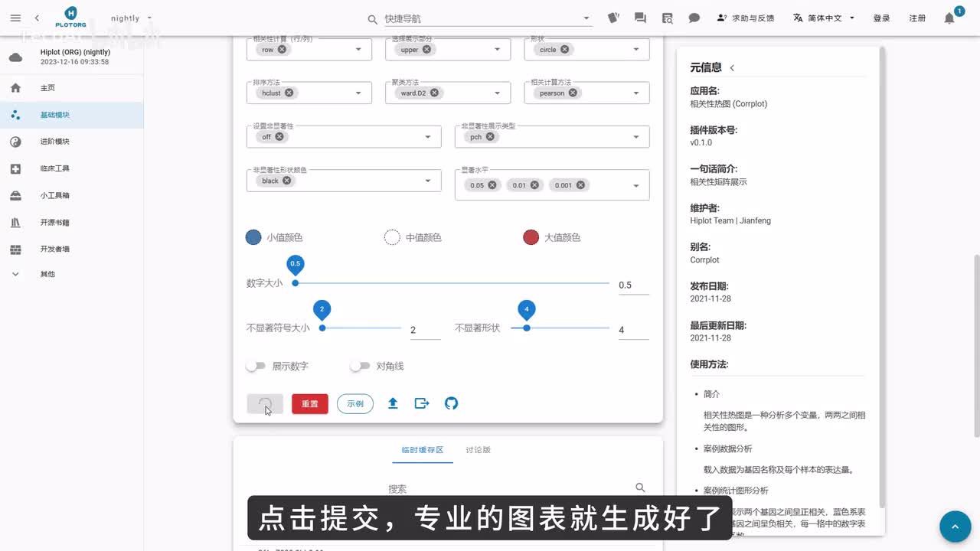Click the search magnifier in 临时缓存区
The width and height of the screenshot is (980, 551).
(640, 487)
